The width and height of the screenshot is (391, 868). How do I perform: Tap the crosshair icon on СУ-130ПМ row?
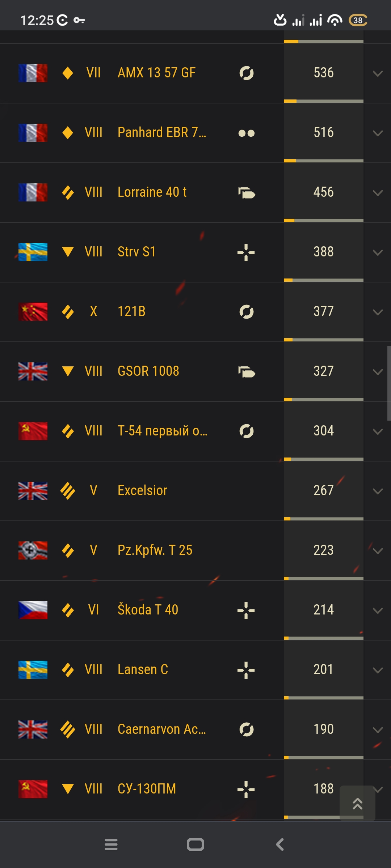tap(246, 789)
